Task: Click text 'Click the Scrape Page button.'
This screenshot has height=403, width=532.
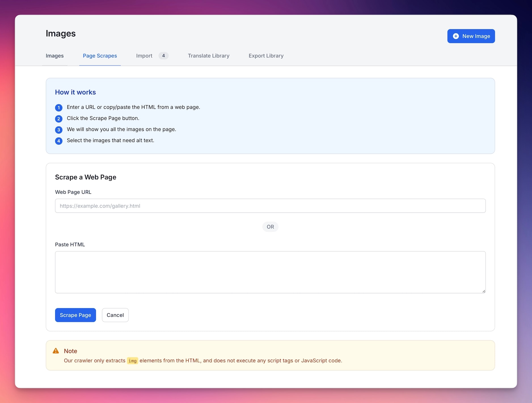Action: 103,118
